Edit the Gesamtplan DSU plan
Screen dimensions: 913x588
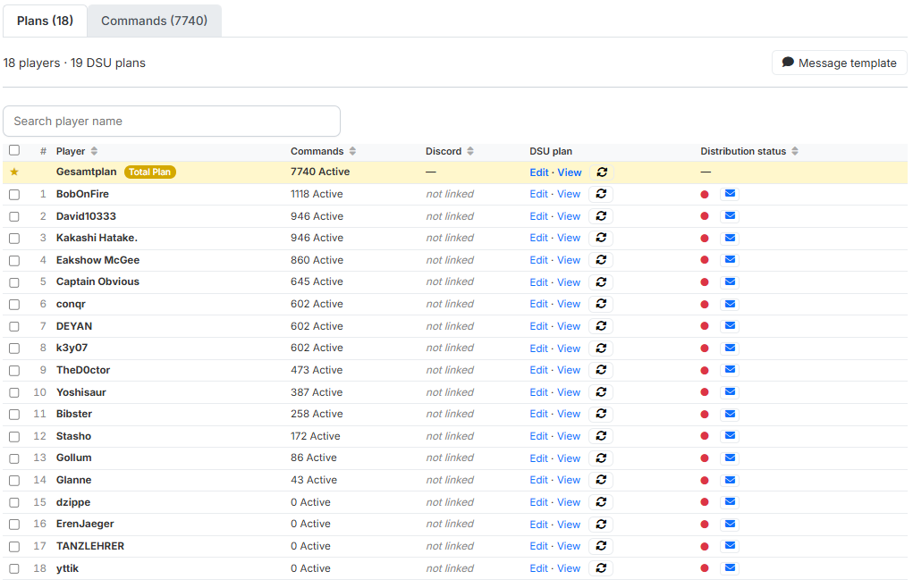539,172
